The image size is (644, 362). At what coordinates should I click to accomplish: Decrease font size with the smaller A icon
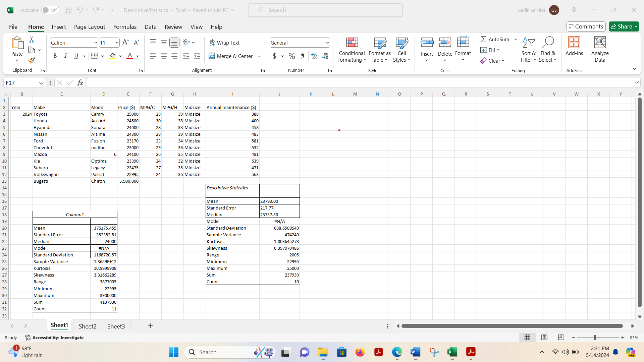click(136, 43)
